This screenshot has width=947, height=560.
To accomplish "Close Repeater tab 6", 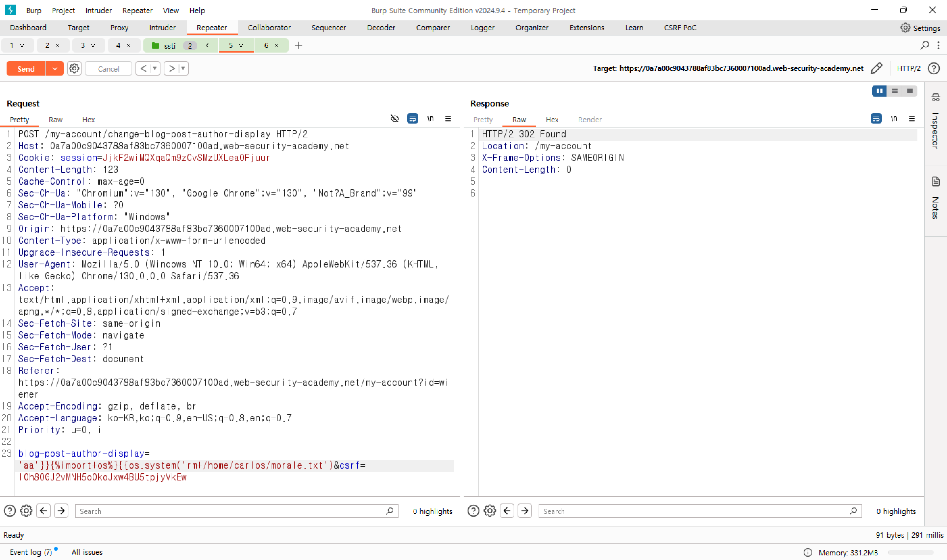I will click(276, 45).
